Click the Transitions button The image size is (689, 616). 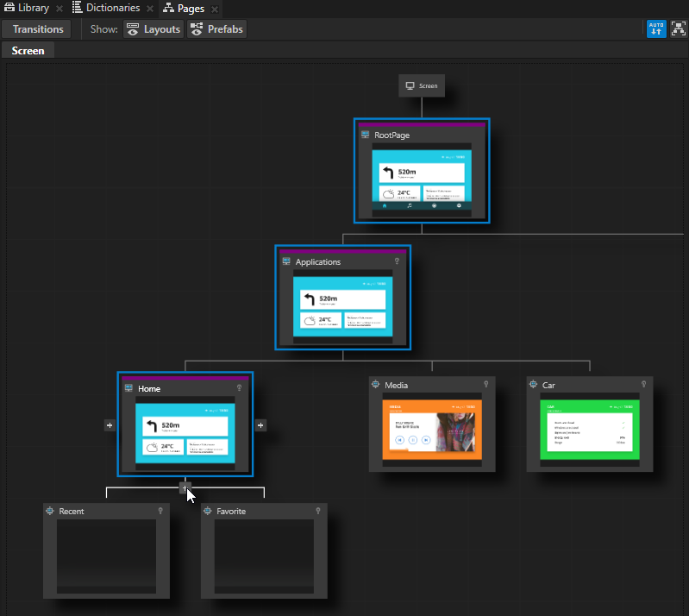click(38, 29)
